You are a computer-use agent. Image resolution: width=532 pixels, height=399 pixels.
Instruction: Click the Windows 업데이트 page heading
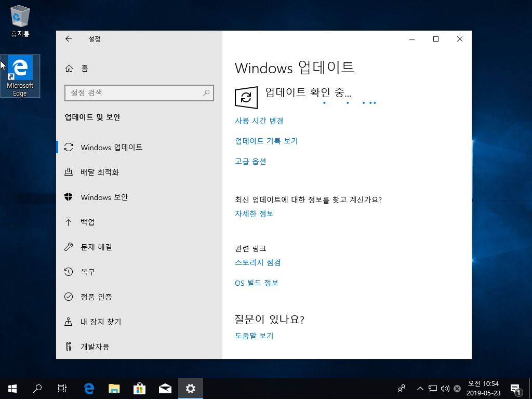pos(295,68)
